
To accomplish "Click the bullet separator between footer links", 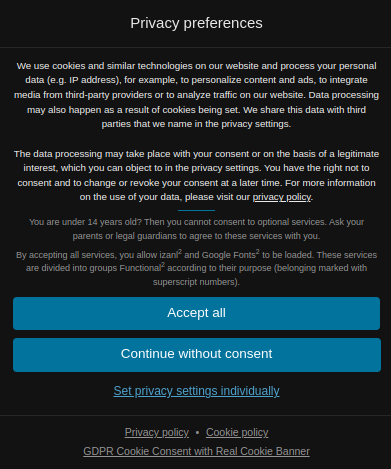I will [x=197, y=432].
